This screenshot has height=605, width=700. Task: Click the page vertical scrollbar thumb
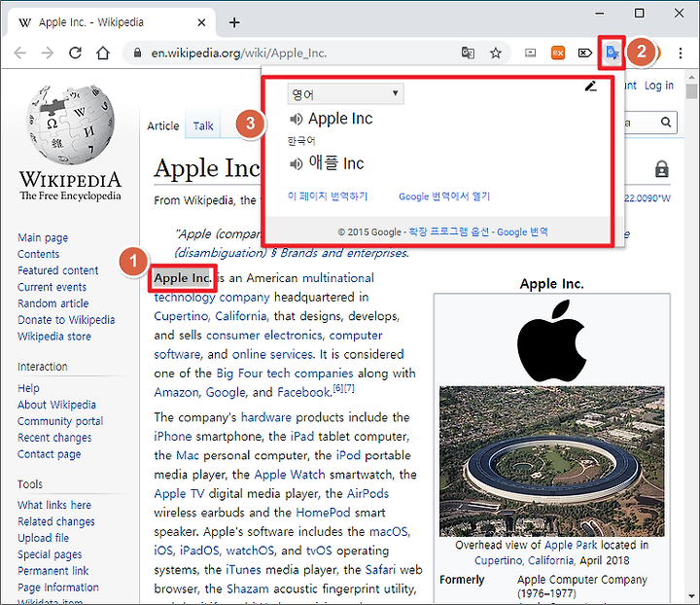pyautogui.click(x=692, y=91)
